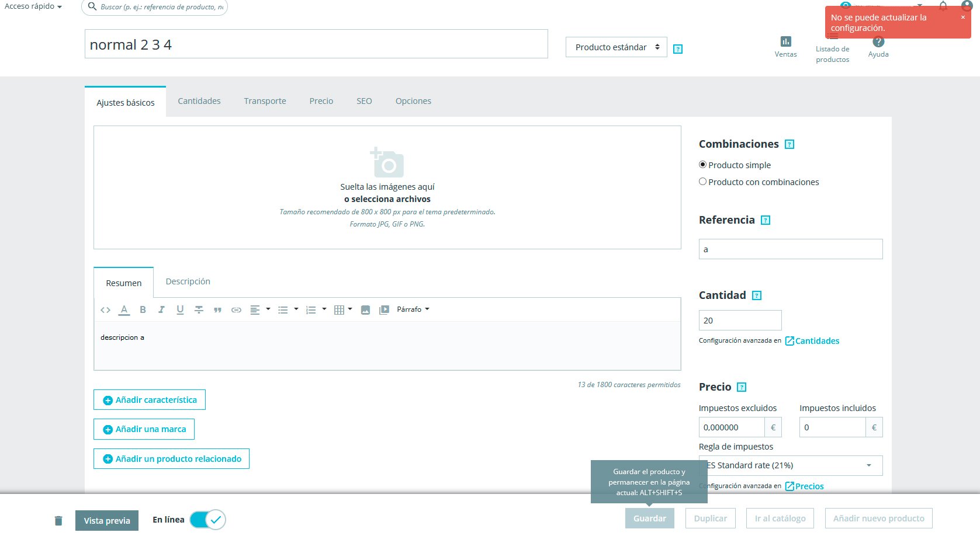Insert a link using the link icon
This screenshot has height=536, width=980.
coord(236,310)
